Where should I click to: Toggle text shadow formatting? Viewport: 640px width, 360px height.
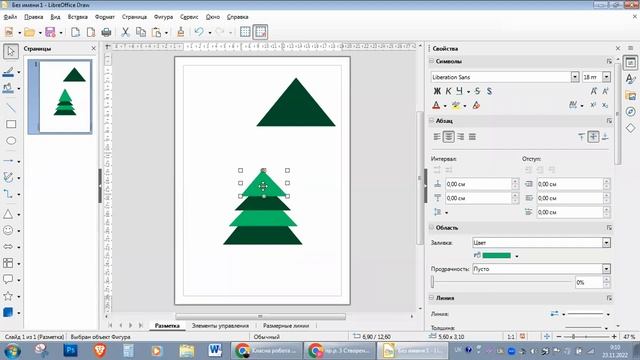tap(489, 91)
